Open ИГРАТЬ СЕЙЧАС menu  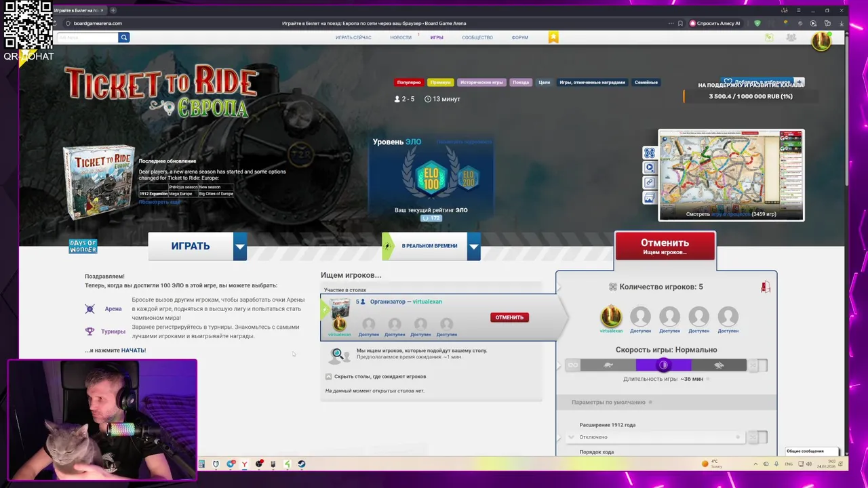pyautogui.click(x=353, y=37)
